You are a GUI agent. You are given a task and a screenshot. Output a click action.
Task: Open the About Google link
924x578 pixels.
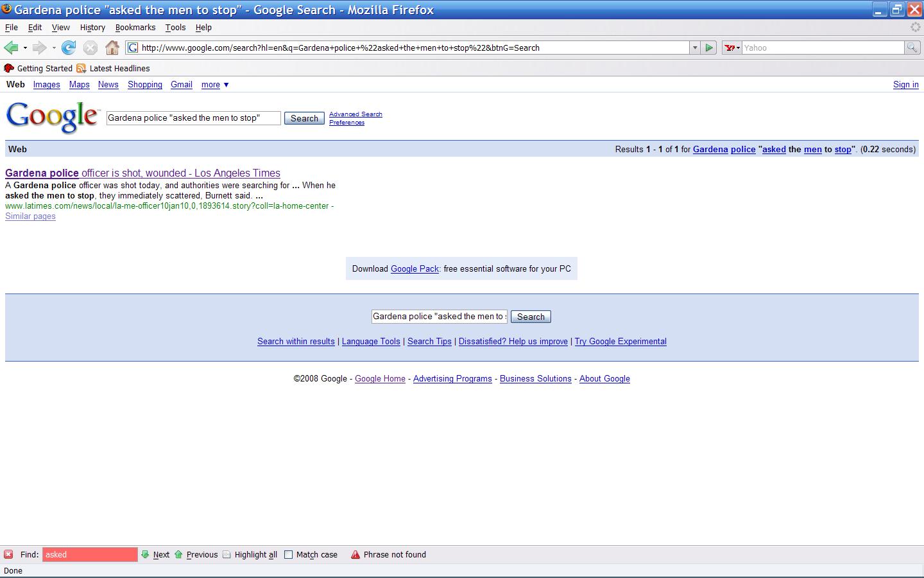click(x=604, y=378)
